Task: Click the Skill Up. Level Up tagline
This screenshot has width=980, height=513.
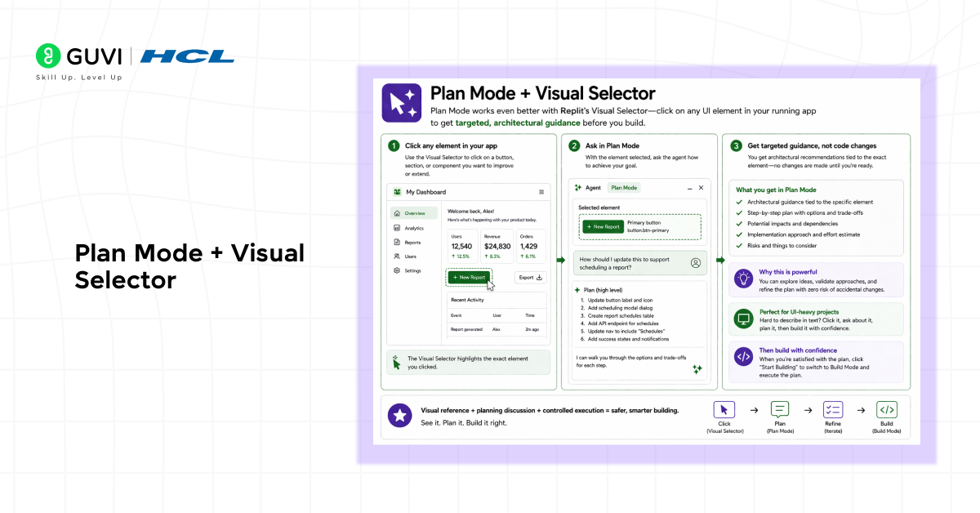Action: click(79, 78)
